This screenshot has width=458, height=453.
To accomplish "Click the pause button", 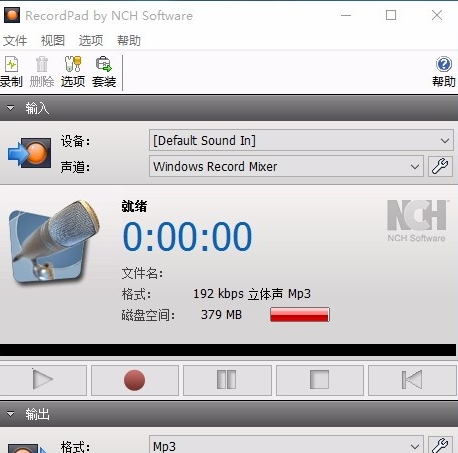I will pos(227,380).
